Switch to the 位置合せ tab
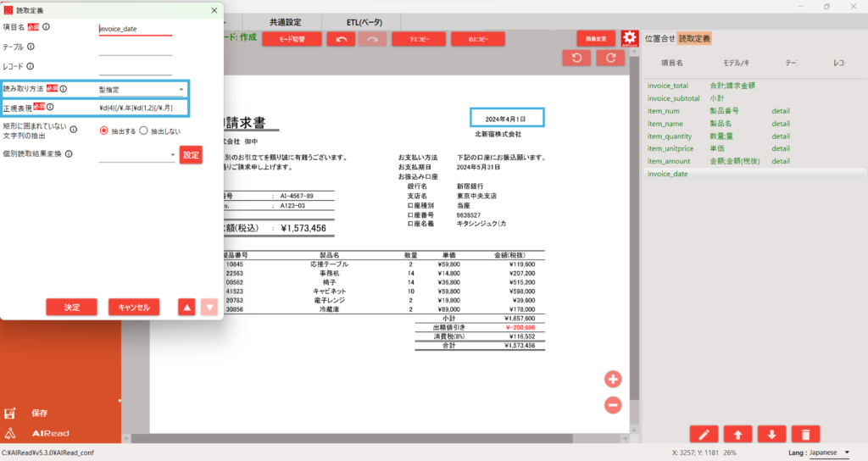The height and width of the screenshot is (461, 868). coord(660,38)
